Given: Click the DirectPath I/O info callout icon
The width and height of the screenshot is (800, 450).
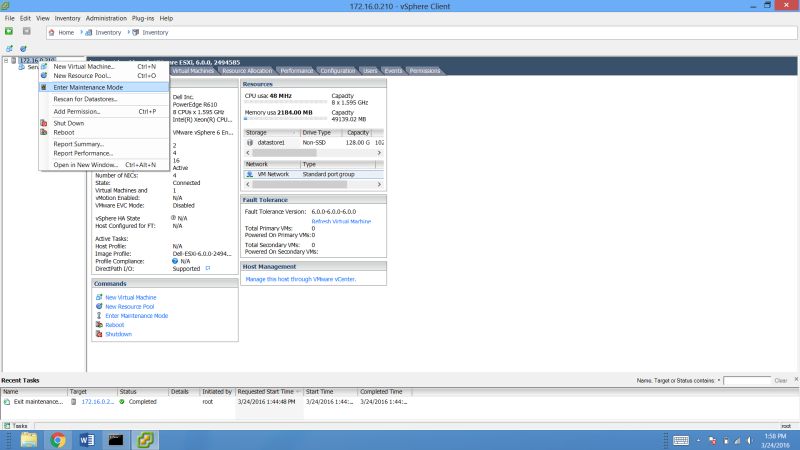Looking at the screenshot, I should point(208,268).
